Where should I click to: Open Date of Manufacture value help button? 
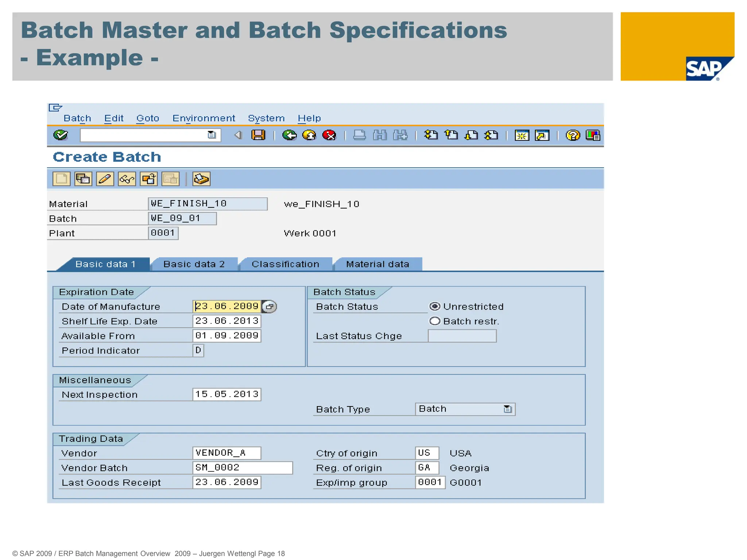[269, 307]
